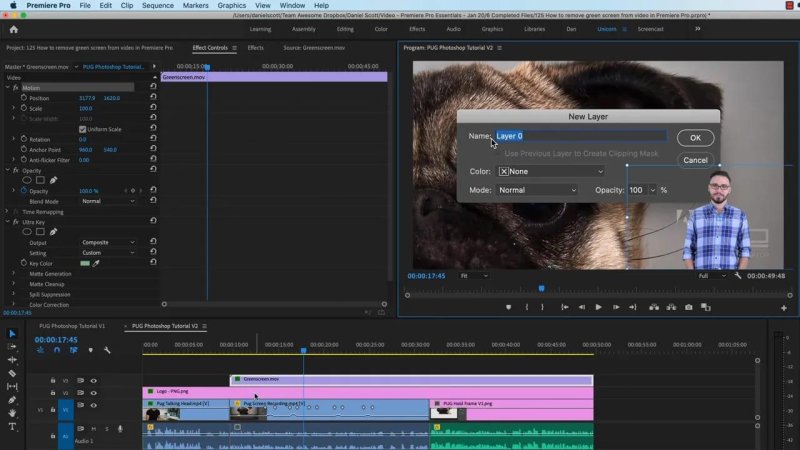Click the Key Color eyedropper
Viewport: 800px width, 450px height.
(96, 263)
